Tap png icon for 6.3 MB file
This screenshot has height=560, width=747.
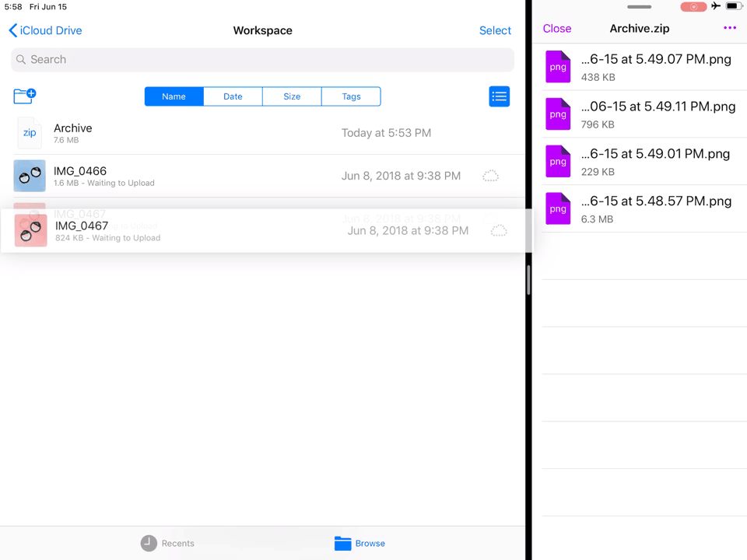(558, 208)
